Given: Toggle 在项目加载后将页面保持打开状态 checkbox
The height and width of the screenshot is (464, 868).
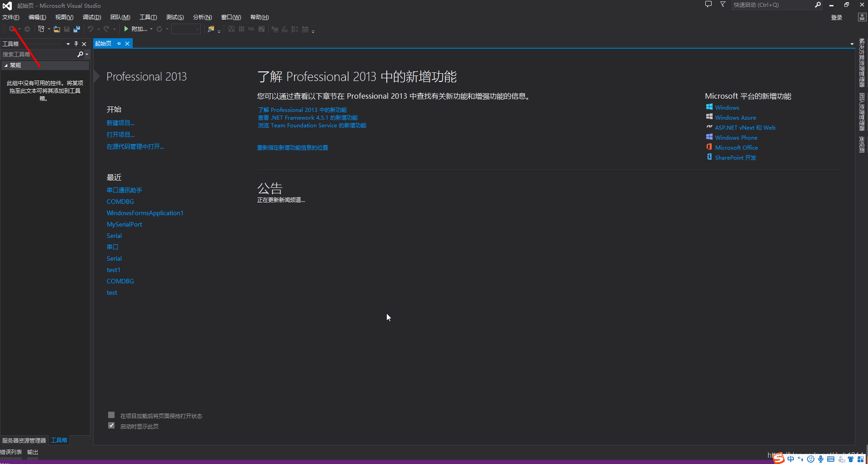Looking at the screenshot, I should (x=111, y=415).
